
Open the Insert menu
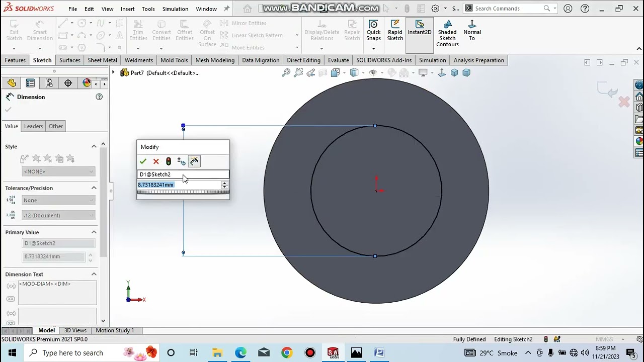127,9
